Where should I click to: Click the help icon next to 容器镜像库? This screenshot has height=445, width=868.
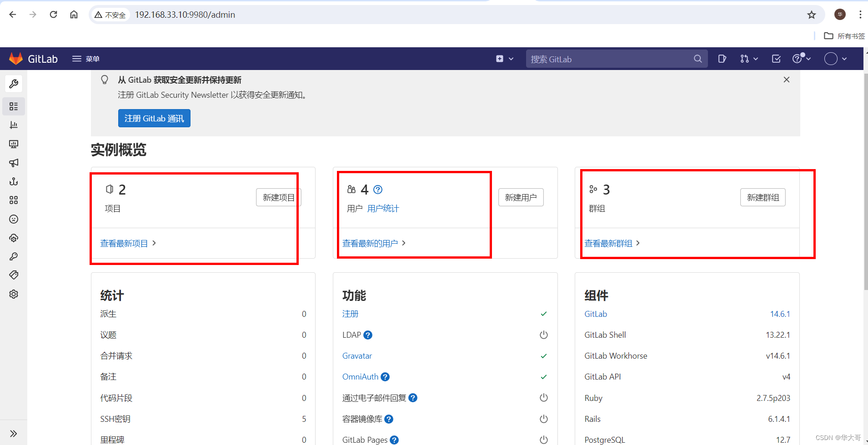[x=389, y=419]
